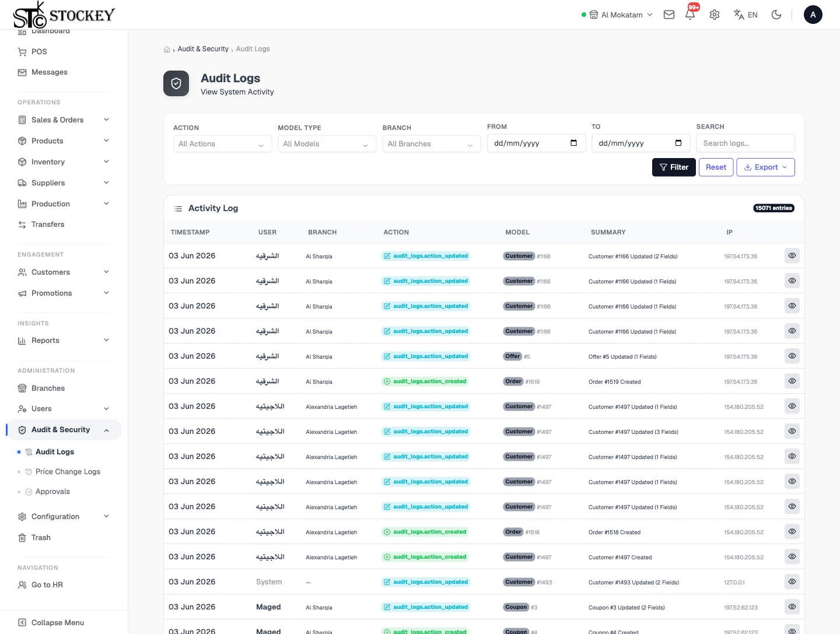Click the Filter button
Viewport: 840px width, 634px height.
coord(674,167)
